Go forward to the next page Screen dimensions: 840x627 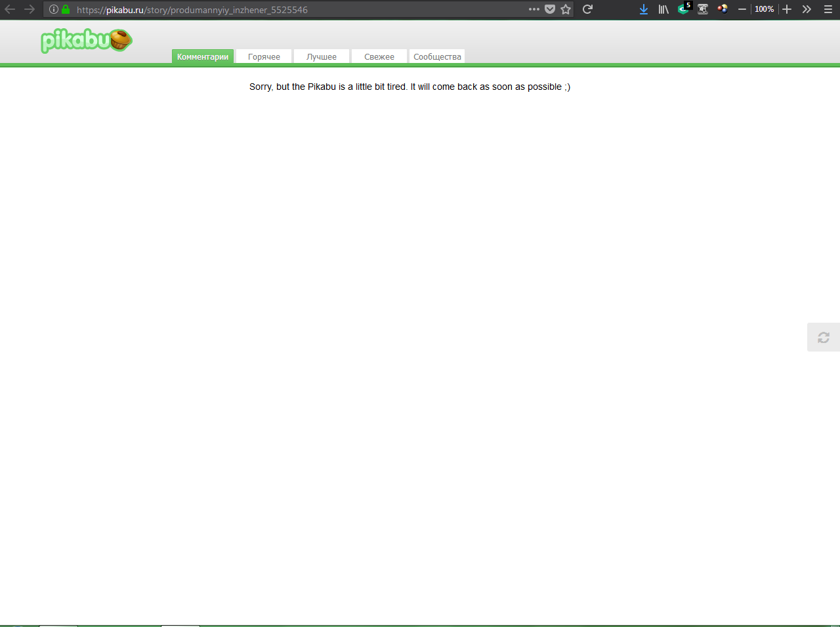[x=30, y=9]
